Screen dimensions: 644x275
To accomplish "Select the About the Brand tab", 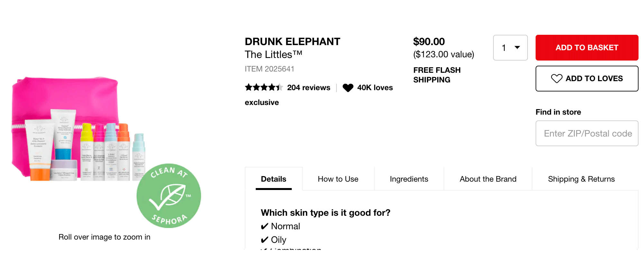I will tap(488, 179).
